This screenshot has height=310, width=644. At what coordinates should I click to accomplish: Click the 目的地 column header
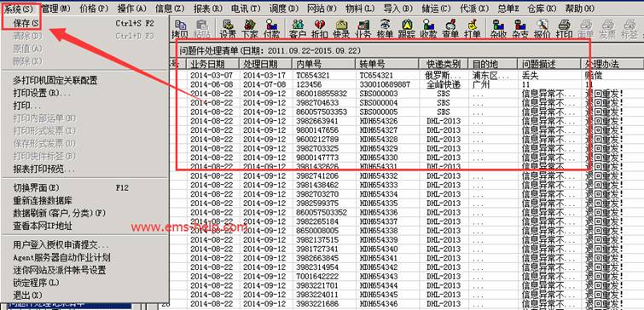[493, 64]
